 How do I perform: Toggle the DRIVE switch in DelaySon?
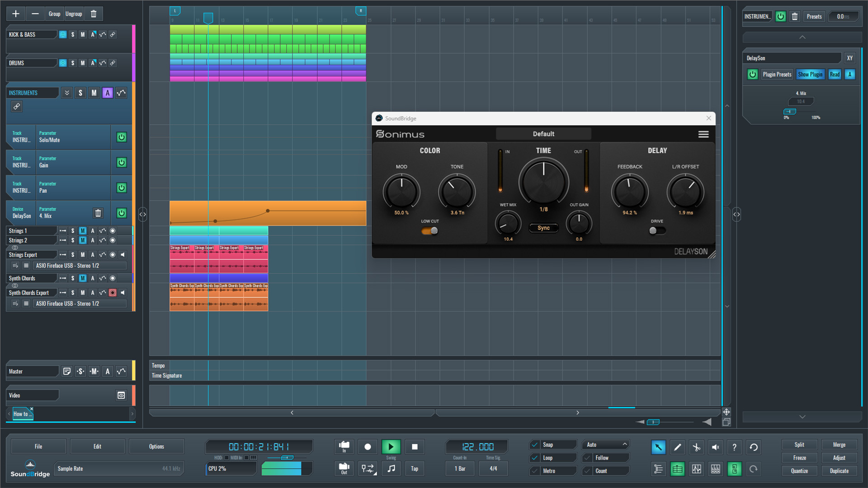pos(657,231)
